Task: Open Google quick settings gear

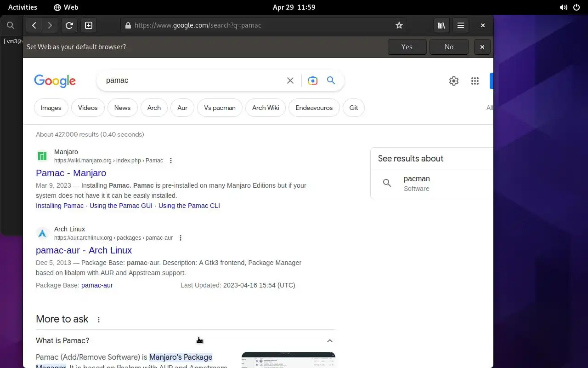Action: click(454, 81)
